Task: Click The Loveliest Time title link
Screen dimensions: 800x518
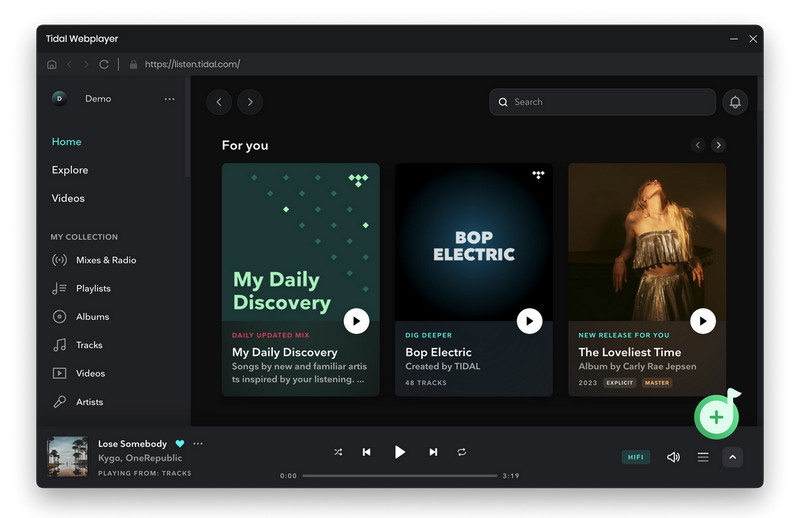Action: (x=630, y=352)
